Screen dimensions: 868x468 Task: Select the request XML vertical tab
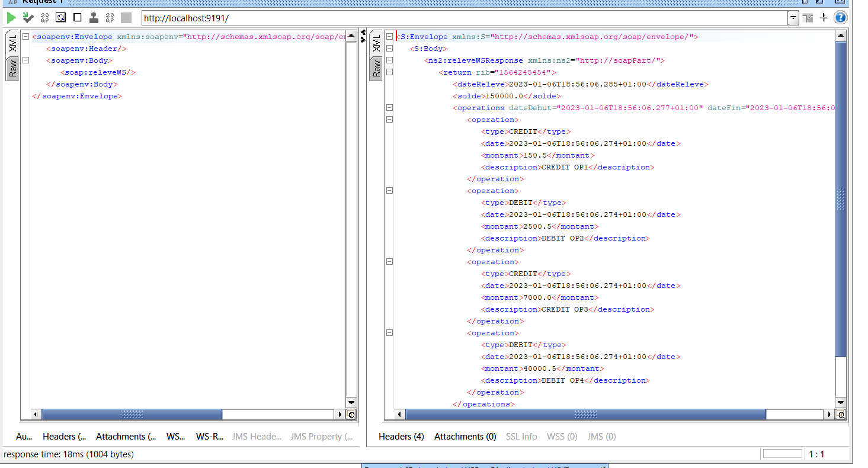pyautogui.click(x=12, y=43)
